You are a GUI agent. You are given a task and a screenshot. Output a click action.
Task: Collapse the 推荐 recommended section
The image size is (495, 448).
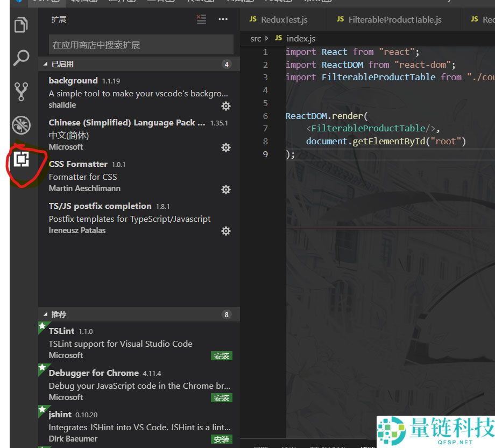click(x=45, y=314)
